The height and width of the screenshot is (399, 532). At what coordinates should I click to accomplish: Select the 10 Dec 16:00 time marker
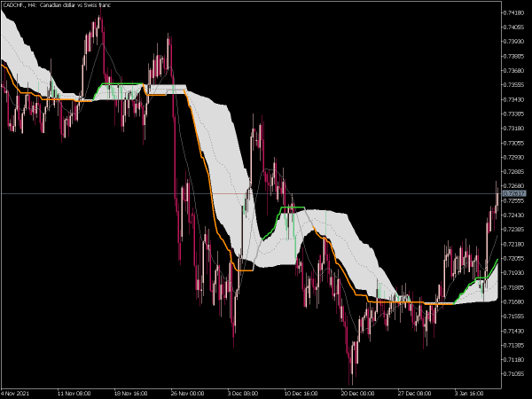[x=300, y=391]
